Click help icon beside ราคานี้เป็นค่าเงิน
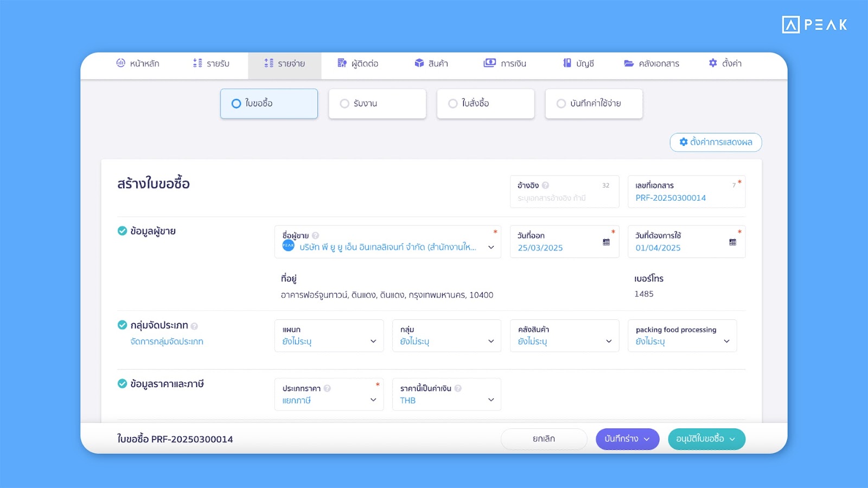The height and width of the screenshot is (488, 868). (458, 389)
